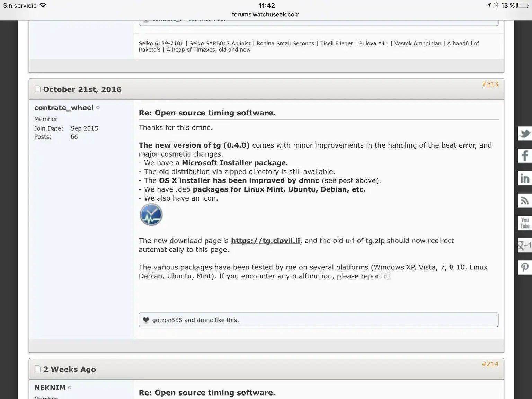Open permalink for post #214
This screenshot has width=532, height=399.
490,364
